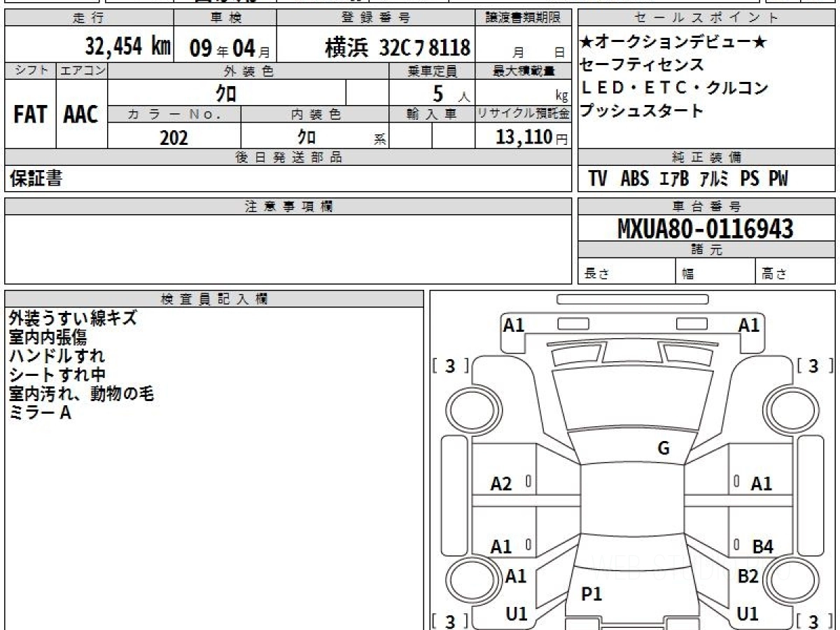Select the LED・ETC・クルコン line
This screenshot has width=840, height=630.
click(x=673, y=88)
